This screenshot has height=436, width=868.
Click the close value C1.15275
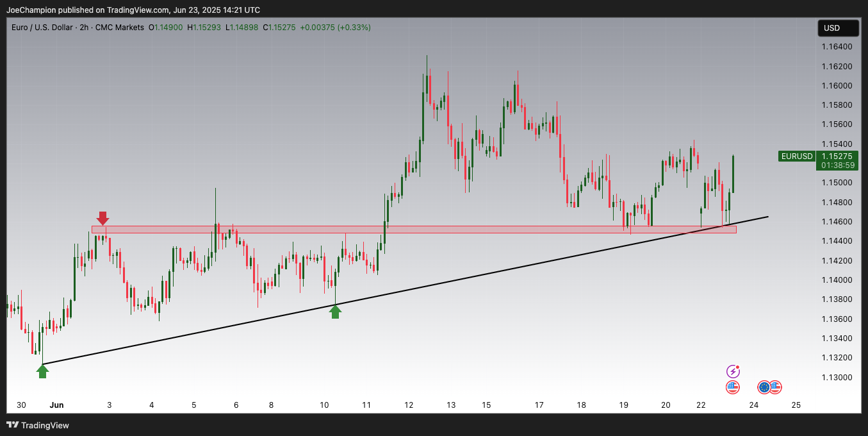[x=279, y=28]
